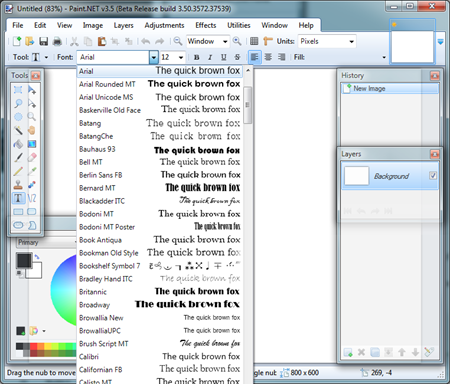Click the primary color swatch

click(x=24, y=260)
